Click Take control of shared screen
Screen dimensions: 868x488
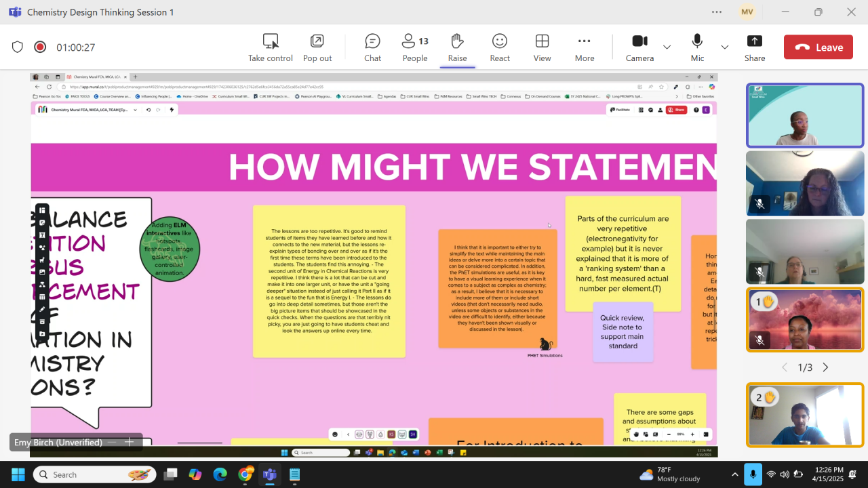(x=270, y=47)
